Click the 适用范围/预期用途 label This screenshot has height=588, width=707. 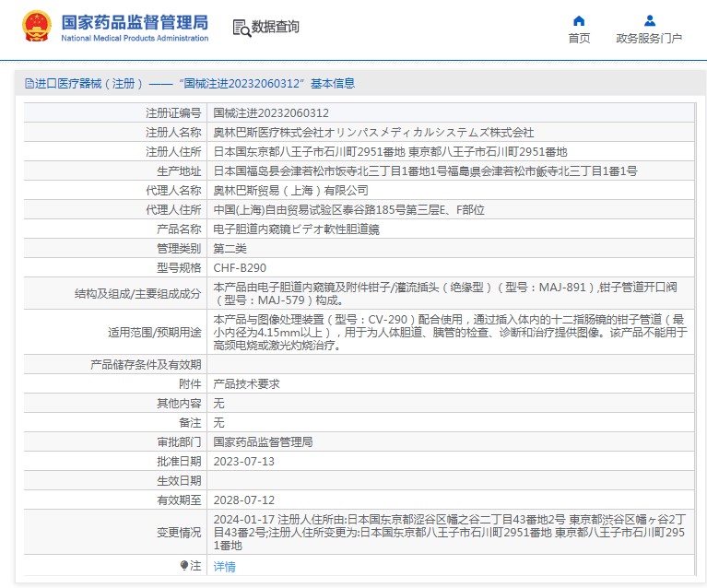coord(154,333)
